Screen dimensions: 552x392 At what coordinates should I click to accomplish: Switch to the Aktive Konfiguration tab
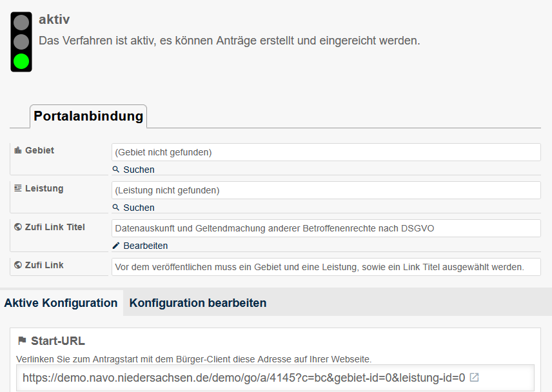point(61,303)
